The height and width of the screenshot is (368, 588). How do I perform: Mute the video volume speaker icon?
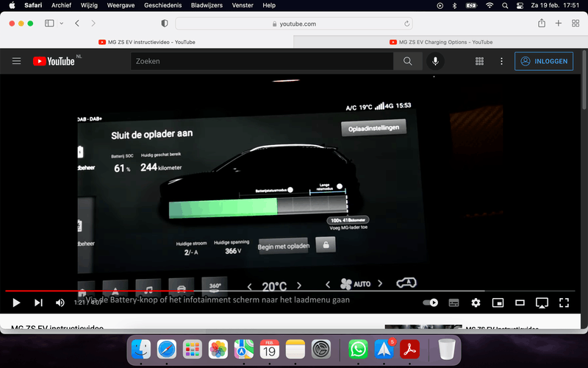click(x=60, y=302)
